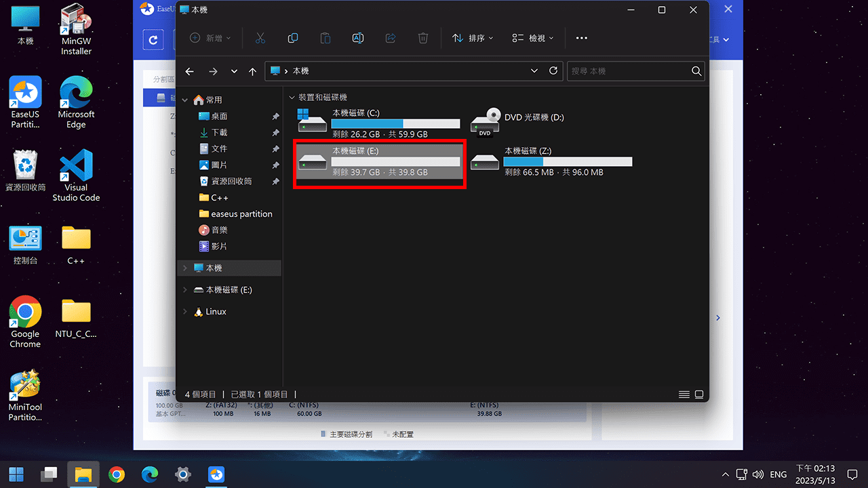868x488 pixels.
Task: Switch to details list view
Action: pos(684,394)
